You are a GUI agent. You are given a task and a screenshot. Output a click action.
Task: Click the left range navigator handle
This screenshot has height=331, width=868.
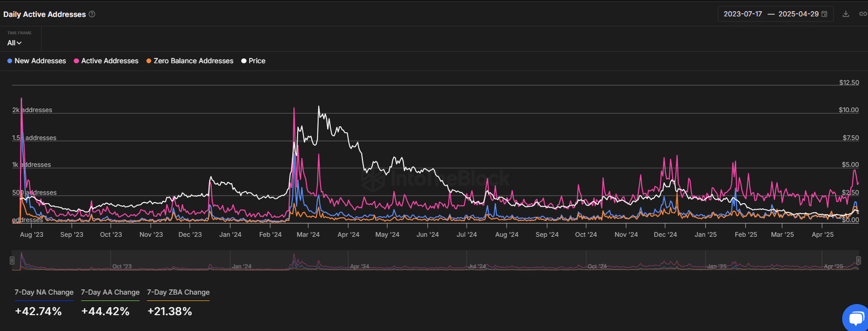(12, 261)
